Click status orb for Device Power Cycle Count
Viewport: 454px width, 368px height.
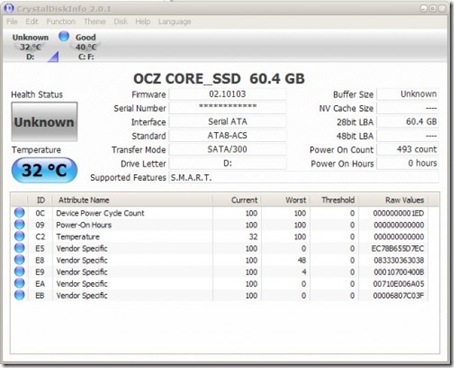tap(19, 213)
